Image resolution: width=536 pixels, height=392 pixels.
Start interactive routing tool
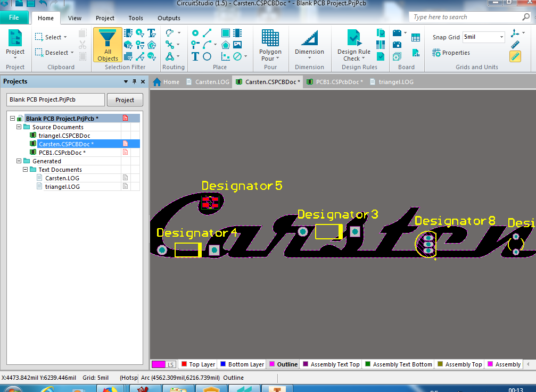point(170,33)
